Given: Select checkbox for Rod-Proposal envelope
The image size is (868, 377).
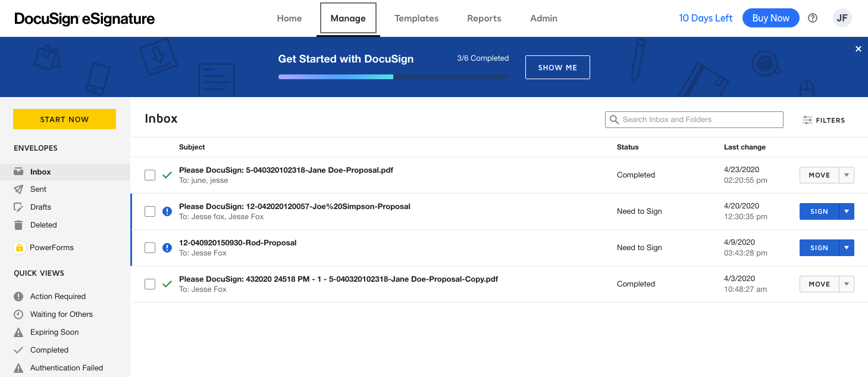Looking at the screenshot, I should (150, 248).
